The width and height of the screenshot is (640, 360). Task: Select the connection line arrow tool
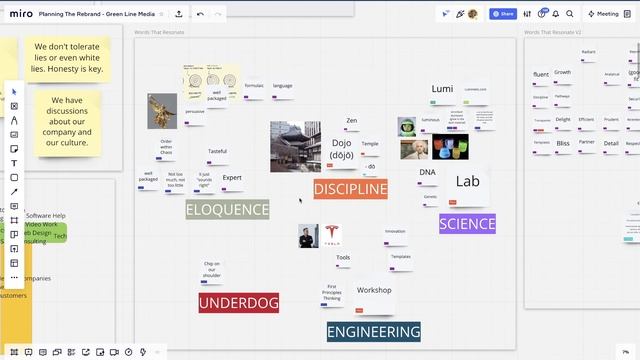pos(14,192)
